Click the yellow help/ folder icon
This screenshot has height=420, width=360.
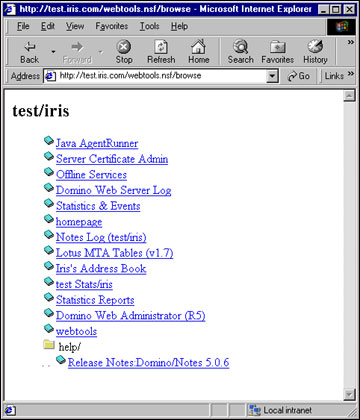[49, 344]
